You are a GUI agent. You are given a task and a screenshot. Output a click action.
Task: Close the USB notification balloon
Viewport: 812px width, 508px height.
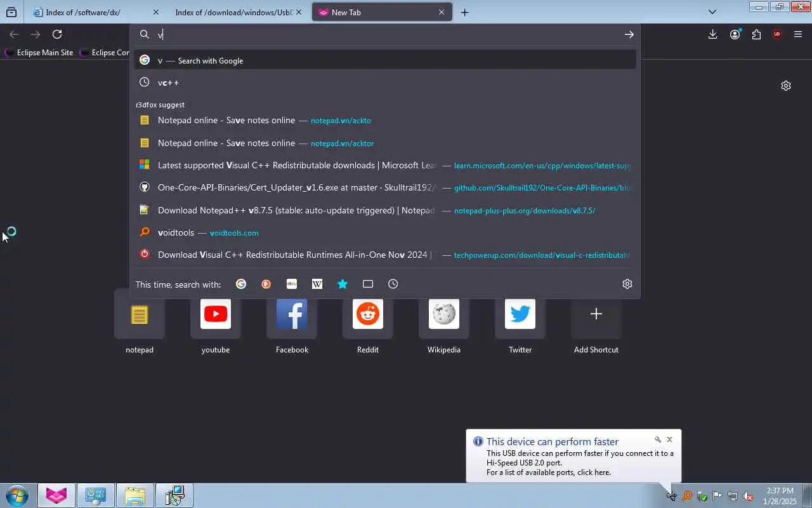tap(669, 439)
